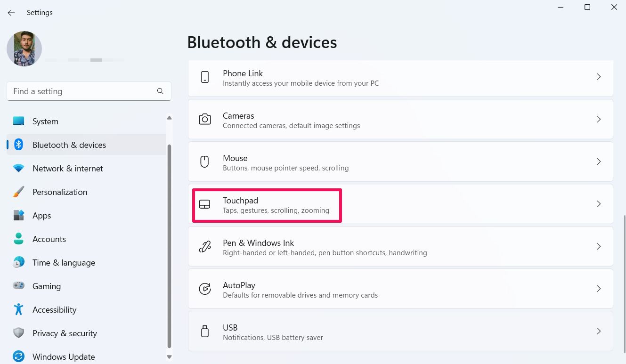Click the chevron on the Cameras row
This screenshot has width=626, height=364.
[x=599, y=119]
